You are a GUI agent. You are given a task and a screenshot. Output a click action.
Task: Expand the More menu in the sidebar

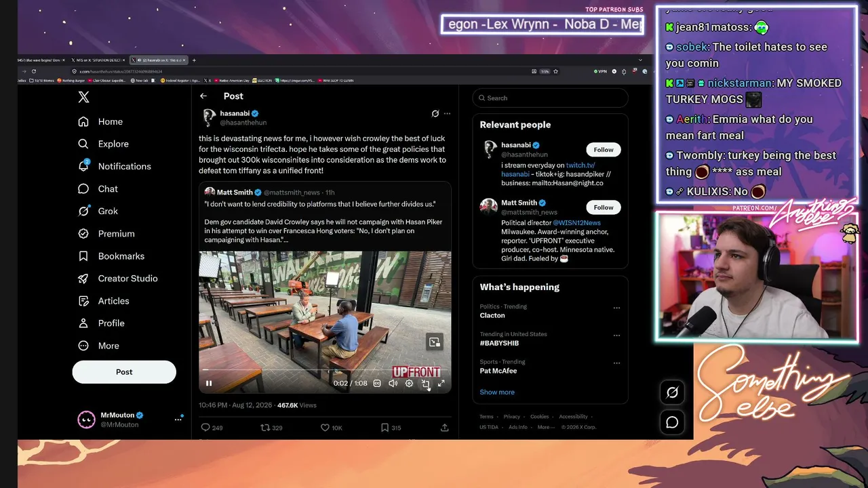98,345
